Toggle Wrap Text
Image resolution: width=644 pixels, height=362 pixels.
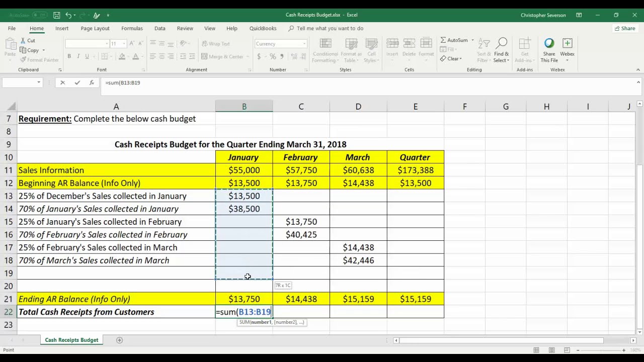(215, 44)
